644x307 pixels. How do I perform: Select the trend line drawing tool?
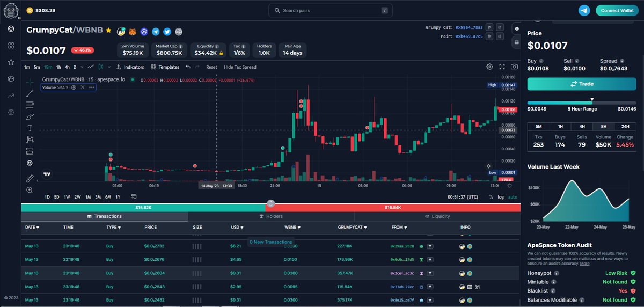click(30, 93)
